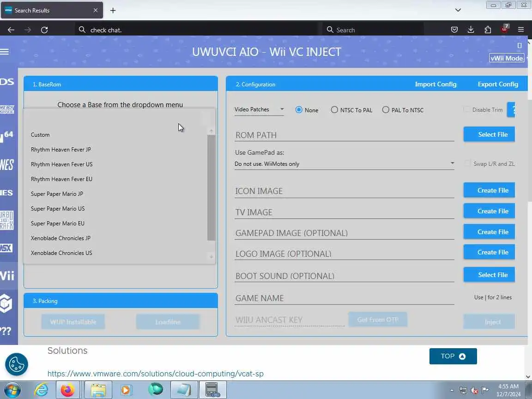
Task: Choose Super Paper Mario EU base
Action: click(115, 223)
